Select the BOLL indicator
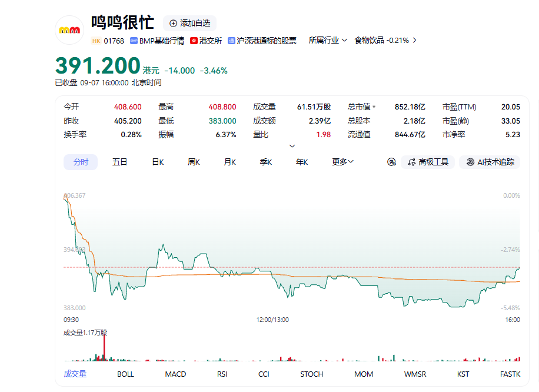 [x=125, y=374]
